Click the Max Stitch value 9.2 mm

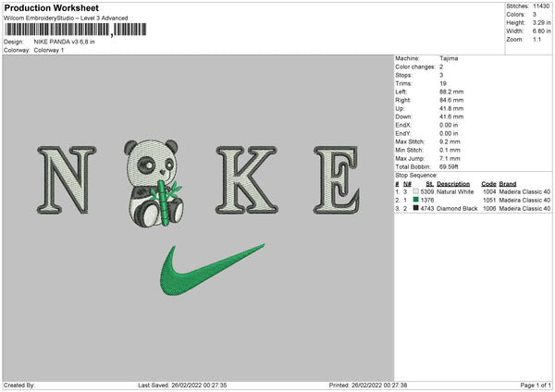click(450, 141)
